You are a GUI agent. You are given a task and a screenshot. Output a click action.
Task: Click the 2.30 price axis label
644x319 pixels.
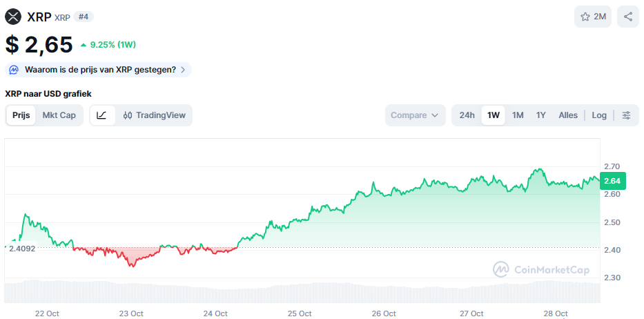click(x=612, y=278)
